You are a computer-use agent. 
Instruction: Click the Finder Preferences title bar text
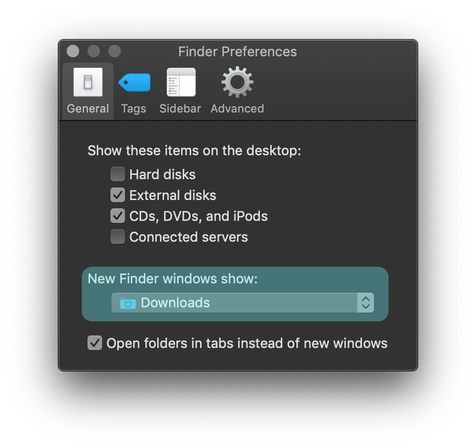(237, 52)
